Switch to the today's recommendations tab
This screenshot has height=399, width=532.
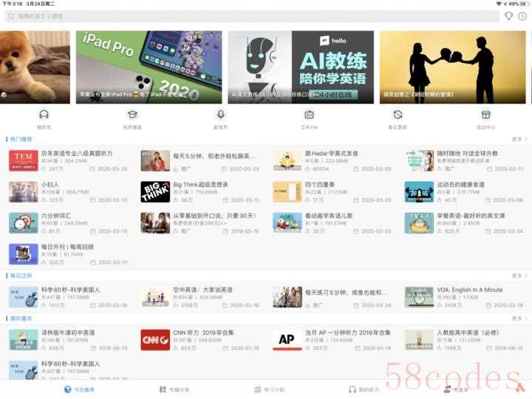coord(79,389)
